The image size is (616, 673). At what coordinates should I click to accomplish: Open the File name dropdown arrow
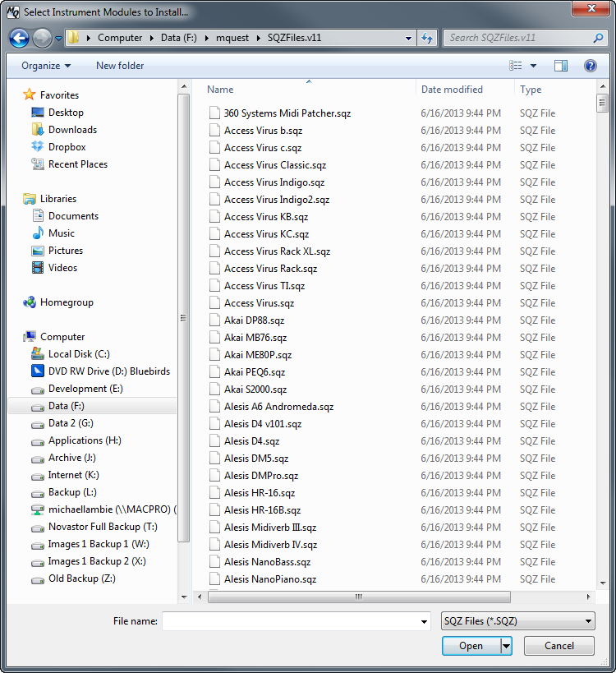[x=424, y=621]
